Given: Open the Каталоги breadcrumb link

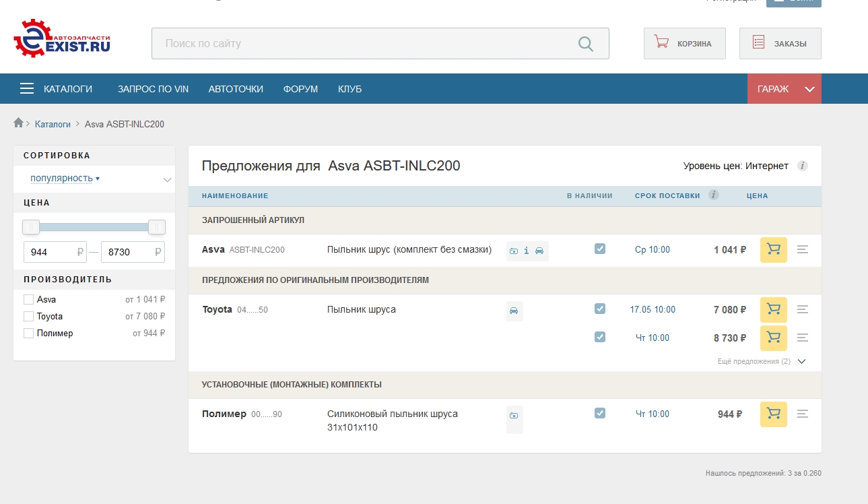Looking at the screenshot, I should click(53, 124).
